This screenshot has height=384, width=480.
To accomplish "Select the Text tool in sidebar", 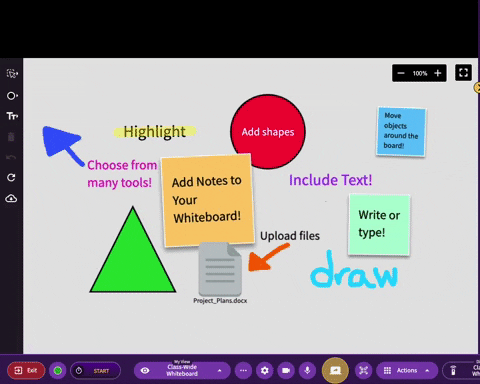I will coord(12,116).
